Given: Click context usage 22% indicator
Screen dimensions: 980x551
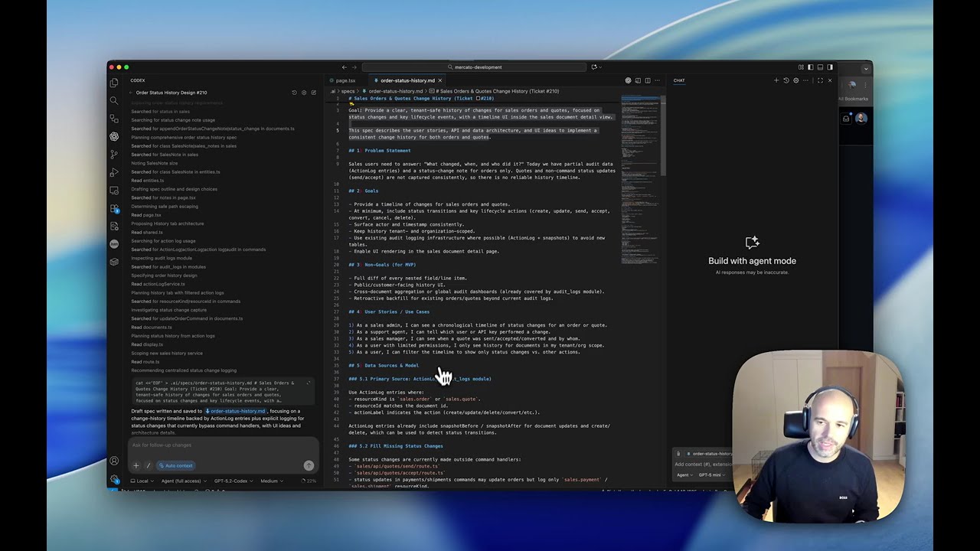Looking at the screenshot, I should tap(309, 481).
